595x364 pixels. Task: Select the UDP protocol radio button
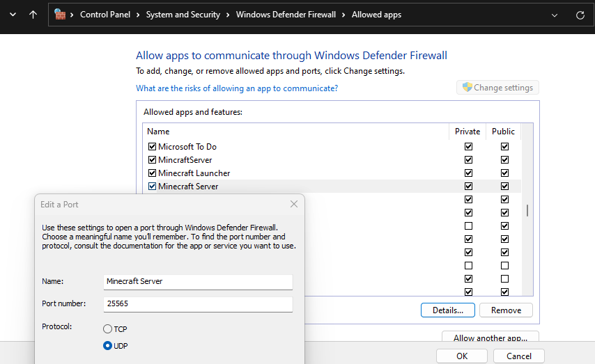point(107,346)
